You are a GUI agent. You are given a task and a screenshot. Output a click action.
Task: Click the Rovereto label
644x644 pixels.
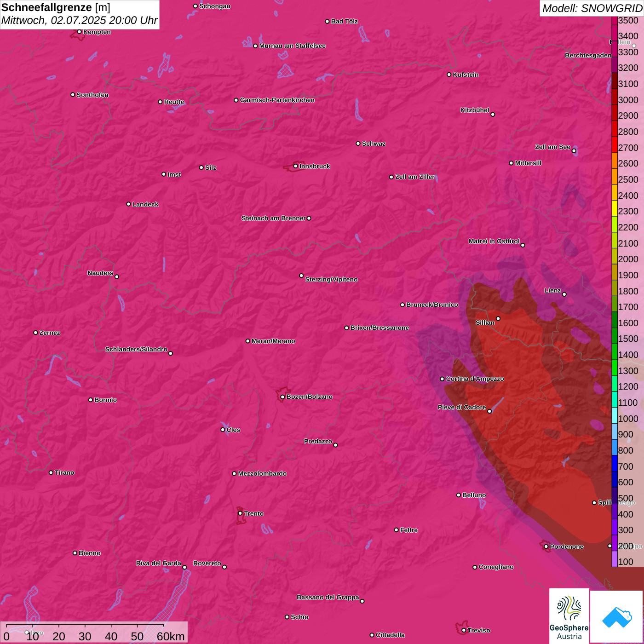(x=207, y=563)
